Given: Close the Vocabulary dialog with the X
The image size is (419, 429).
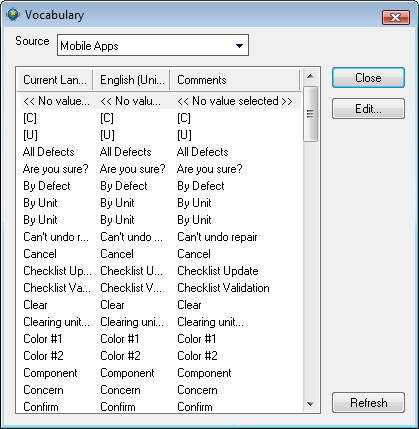Looking at the screenshot, I should (x=396, y=17).
